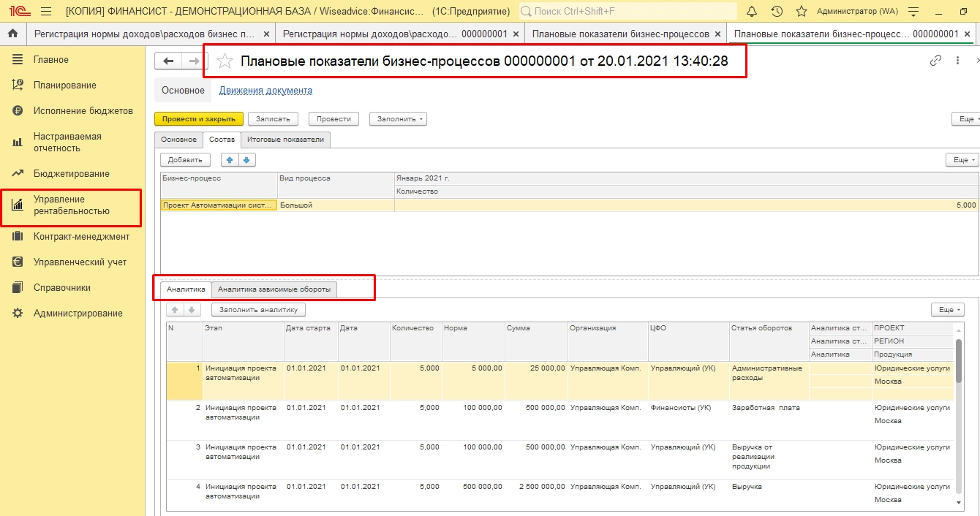Expand the Заполнить dropdown button
Screen dimensions: 980x516
(x=398, y=118)
